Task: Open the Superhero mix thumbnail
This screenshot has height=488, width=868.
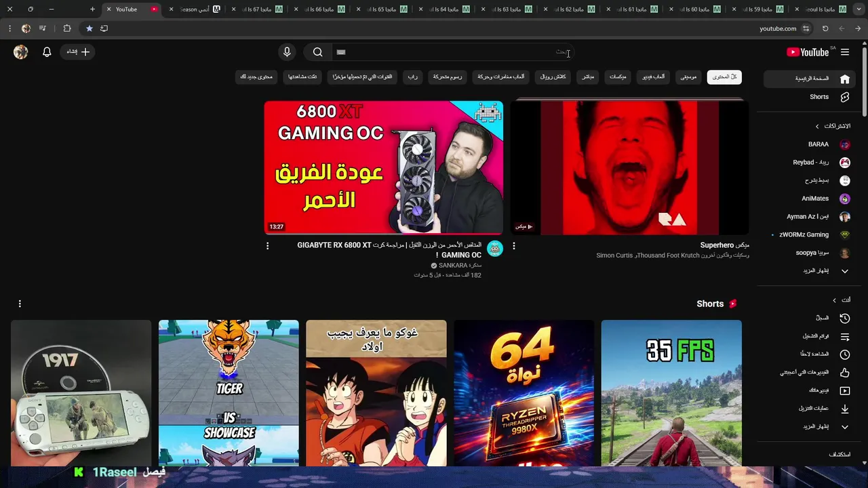Action: click(629, 167)
